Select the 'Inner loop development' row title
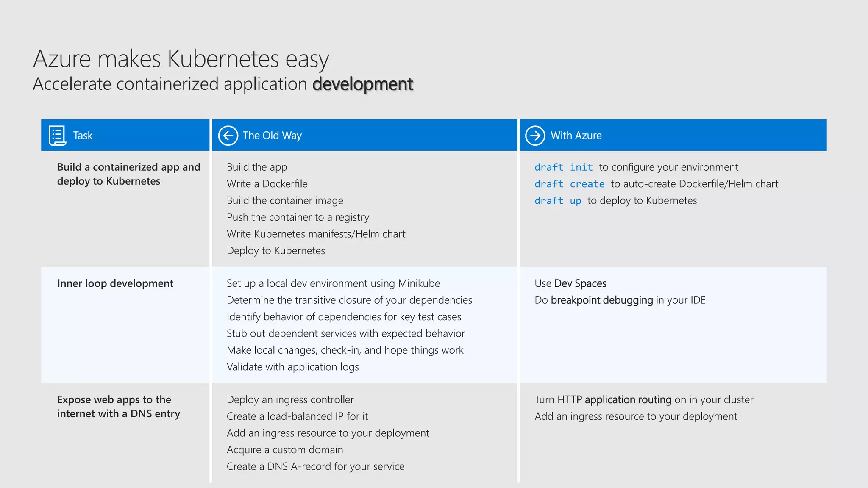 (x=115, y=283)
